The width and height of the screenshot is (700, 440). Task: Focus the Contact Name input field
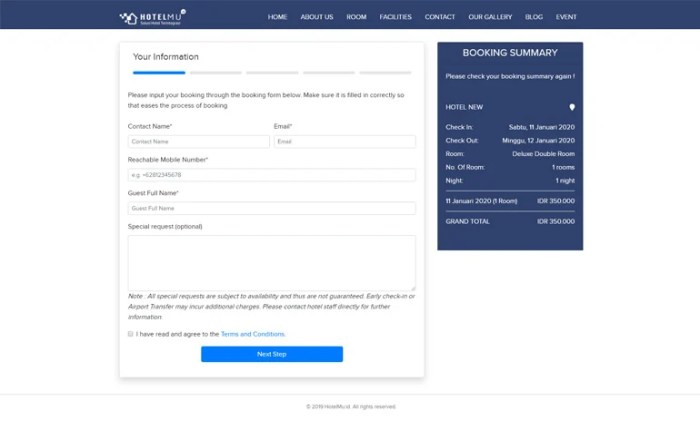[198, 142]
